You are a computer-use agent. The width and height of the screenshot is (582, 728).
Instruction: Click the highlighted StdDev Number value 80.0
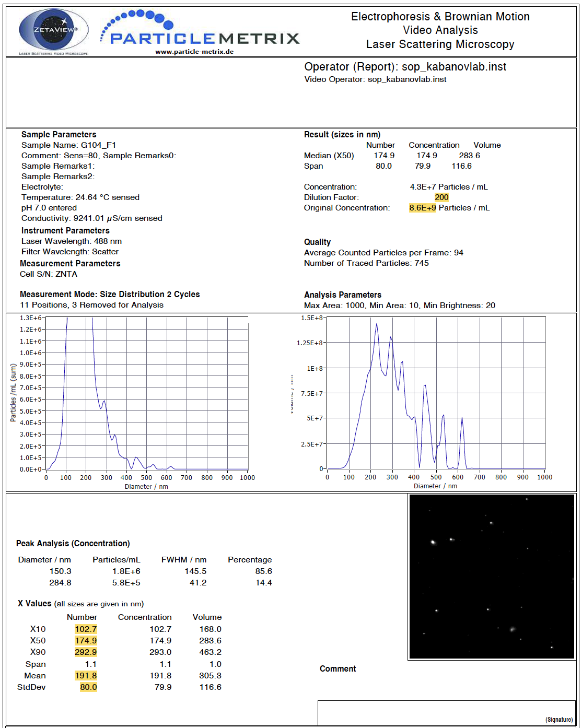(x=88, y=687)
